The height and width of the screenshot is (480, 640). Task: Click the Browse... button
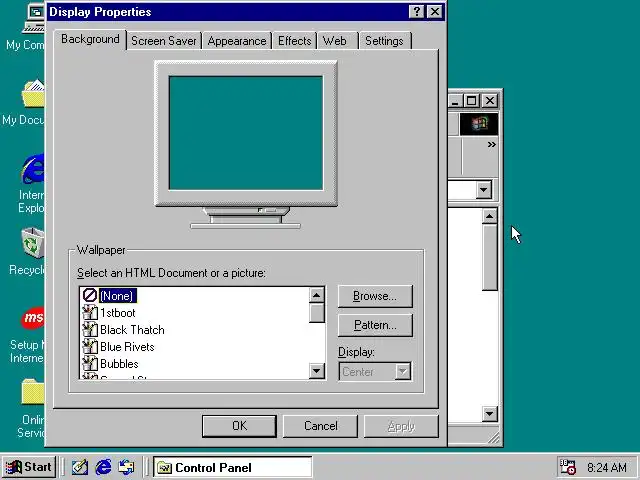pos(375,296)
